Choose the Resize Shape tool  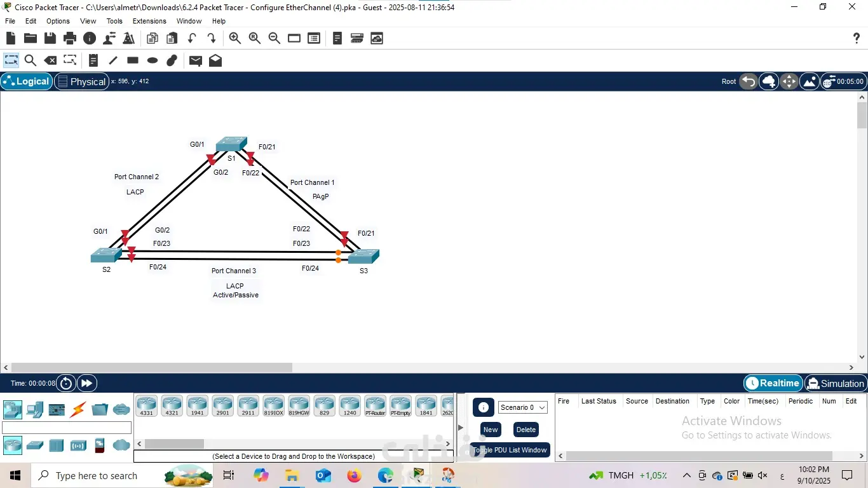70,60
